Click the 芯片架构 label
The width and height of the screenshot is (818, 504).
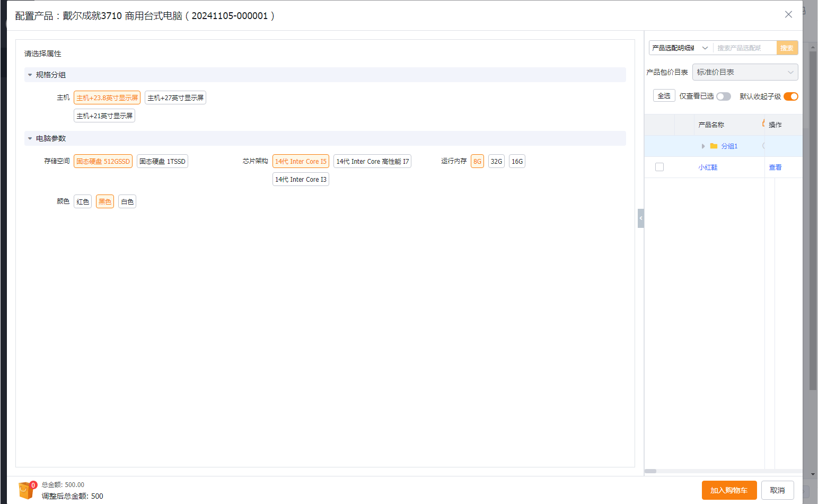coord(256,161)
